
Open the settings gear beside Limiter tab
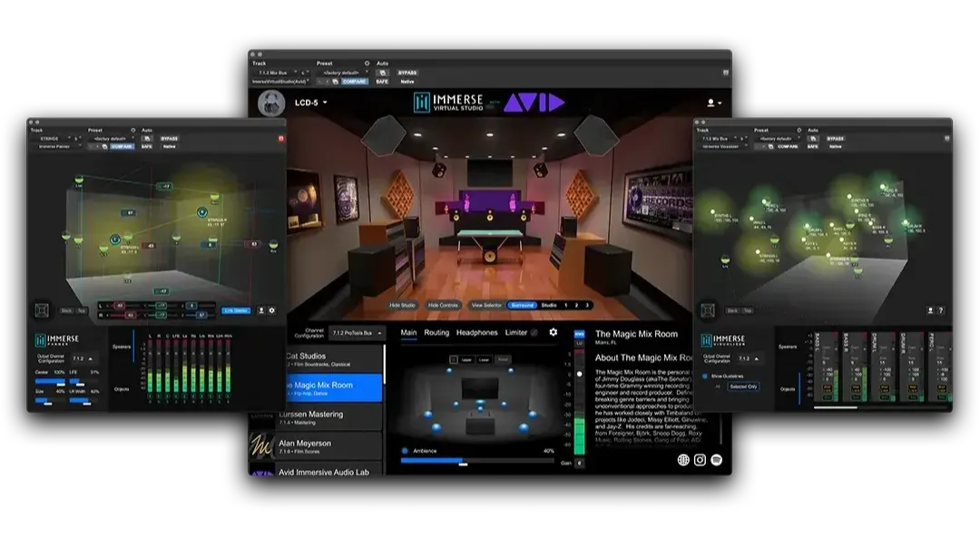[554, 332]
